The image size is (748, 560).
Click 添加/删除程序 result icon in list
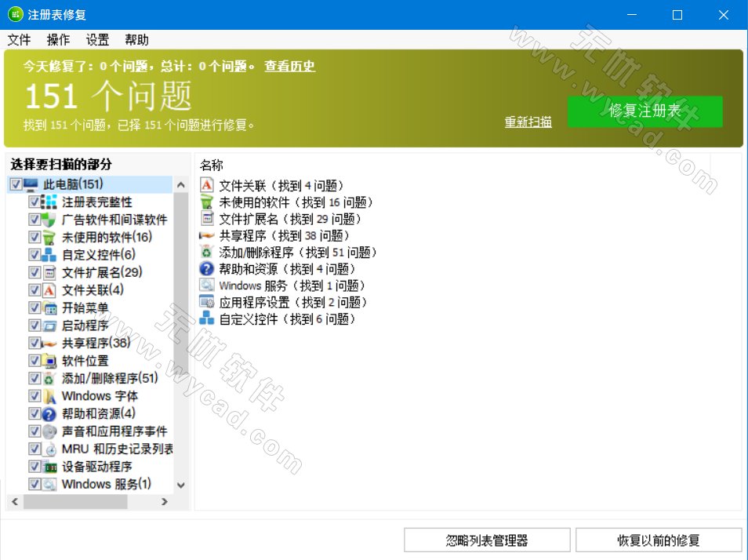[206, 252]
